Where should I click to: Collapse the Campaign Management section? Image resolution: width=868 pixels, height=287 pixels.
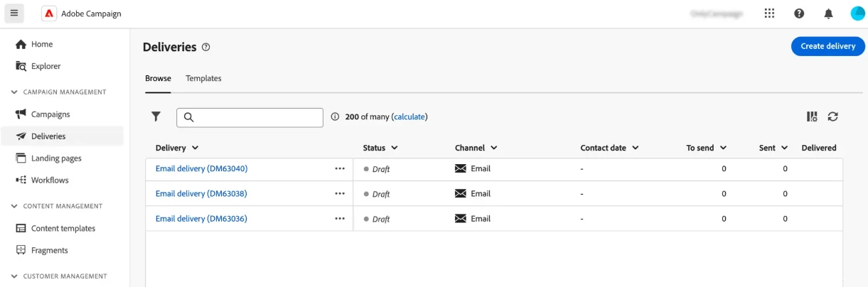pos(14,92)
